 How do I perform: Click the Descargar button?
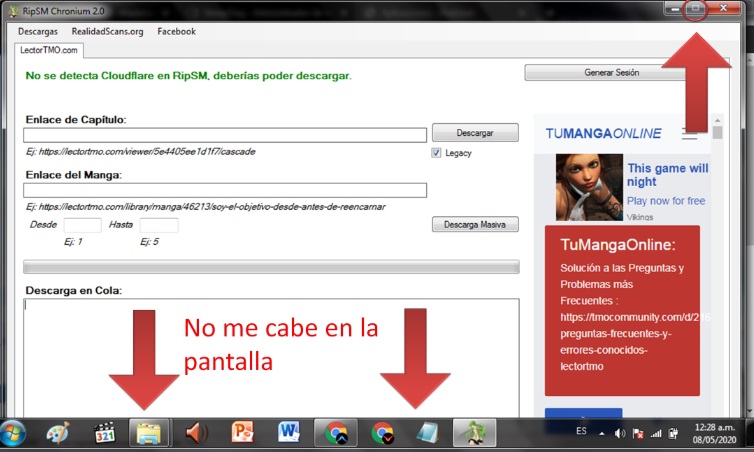[475, 133]
